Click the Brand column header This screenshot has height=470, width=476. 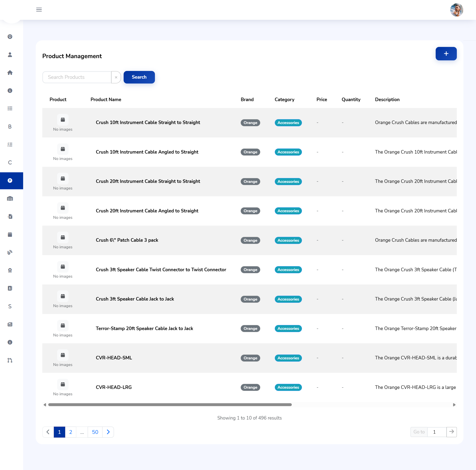pyautogui.click(x=247, y=100)
